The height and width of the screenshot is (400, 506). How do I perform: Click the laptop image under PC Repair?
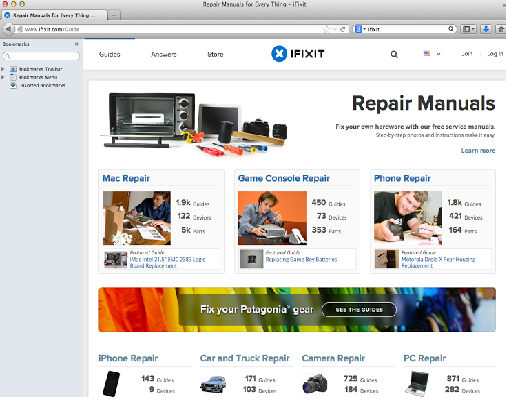417,384
